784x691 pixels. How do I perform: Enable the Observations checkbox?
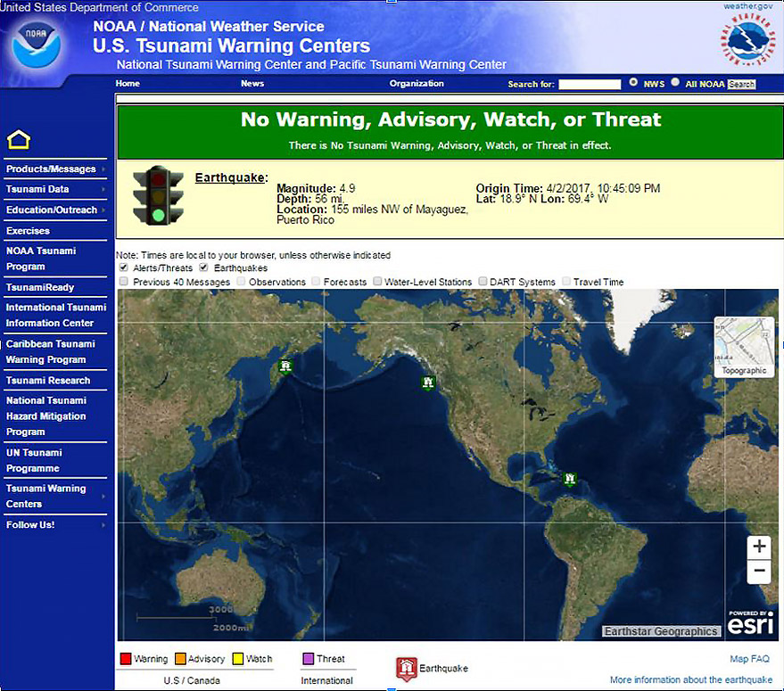point(241,282)
